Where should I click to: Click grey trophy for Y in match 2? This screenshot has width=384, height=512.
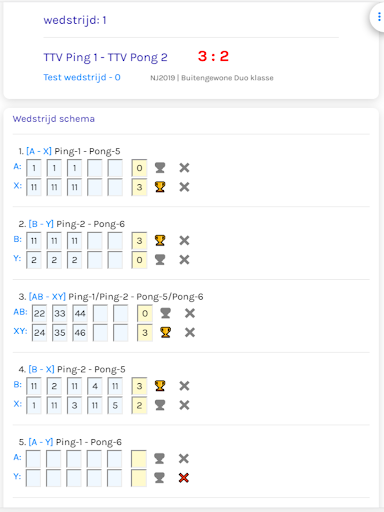tap(160, 260)
